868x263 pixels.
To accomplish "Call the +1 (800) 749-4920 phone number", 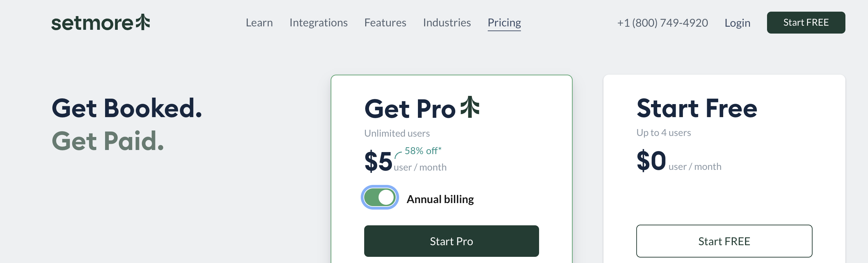I will [x=662, y=23].
